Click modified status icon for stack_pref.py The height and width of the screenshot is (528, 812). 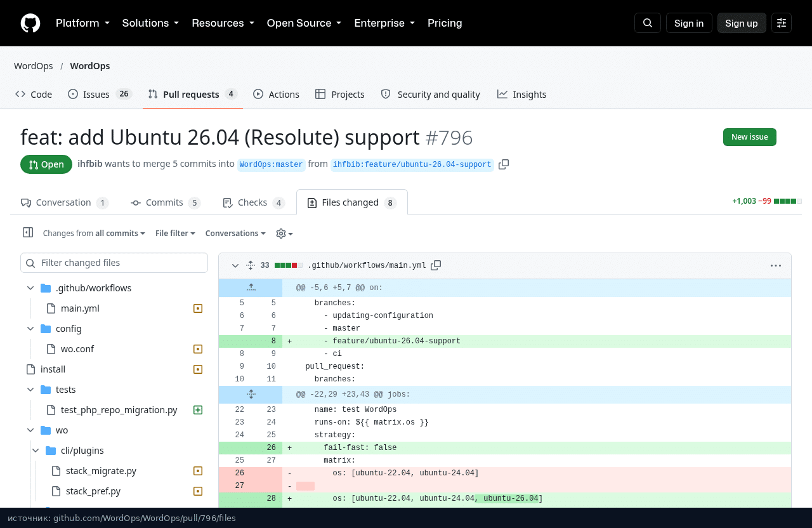[x=198, y=491]
